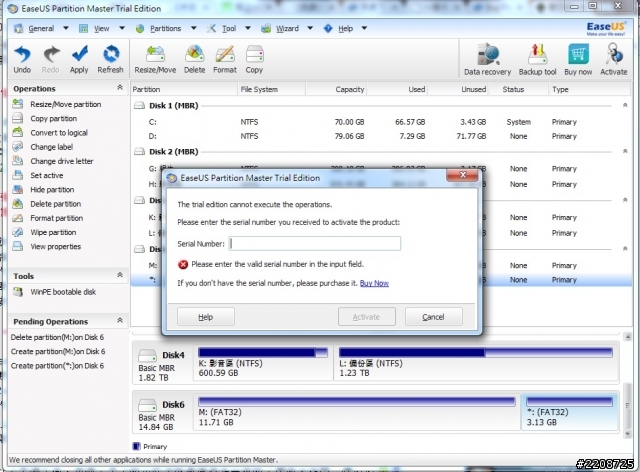The image size is (640, 472).
Task: Open the General menu
Action: click(x=41, y=29)
